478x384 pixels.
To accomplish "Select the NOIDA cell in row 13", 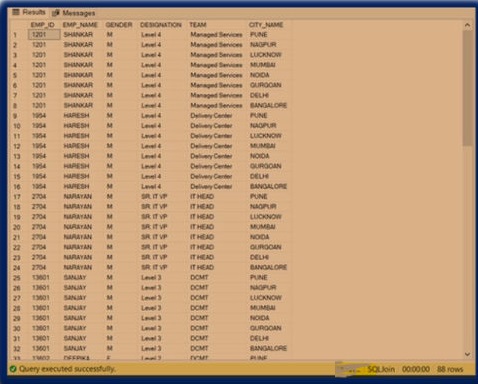I will click(260, 156).
